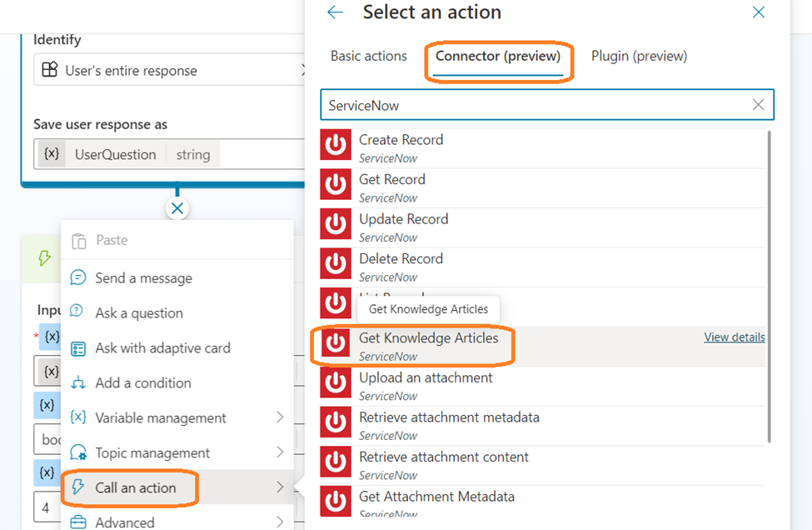
Task: Click the lightning bolt icon on the action node
Action: (x=45, y=258)
